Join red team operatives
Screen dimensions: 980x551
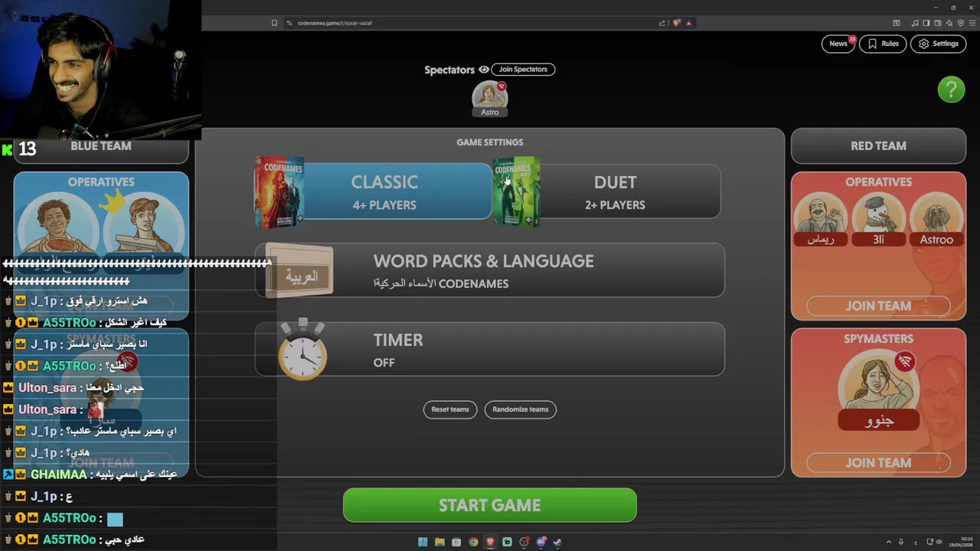(x=878, y=305)
